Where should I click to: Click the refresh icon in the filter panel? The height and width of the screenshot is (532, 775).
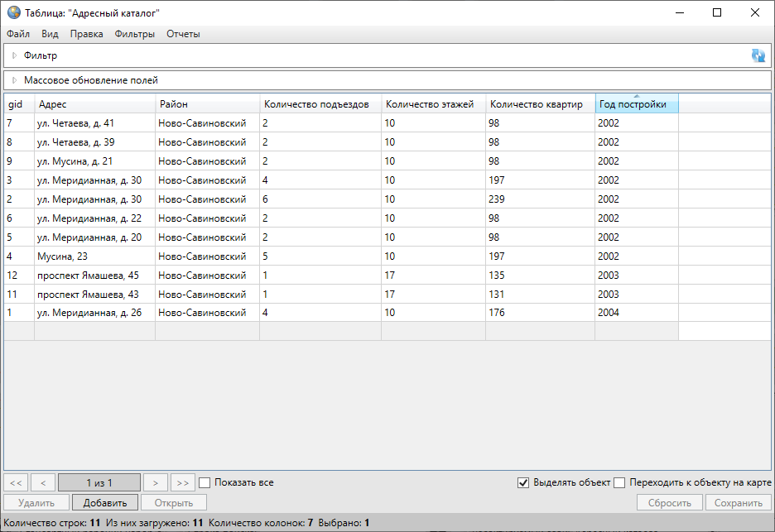tap(758, 55)
